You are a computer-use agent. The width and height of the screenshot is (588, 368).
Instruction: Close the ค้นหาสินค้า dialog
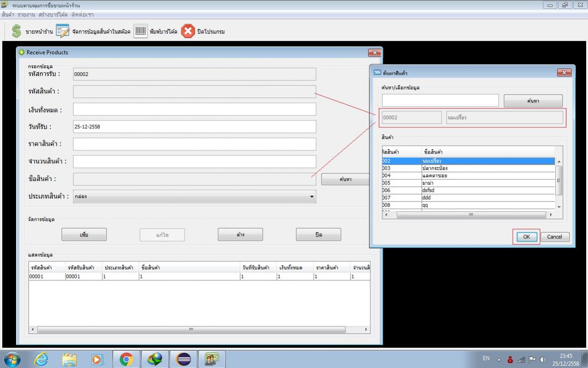(x=564, y=73)
